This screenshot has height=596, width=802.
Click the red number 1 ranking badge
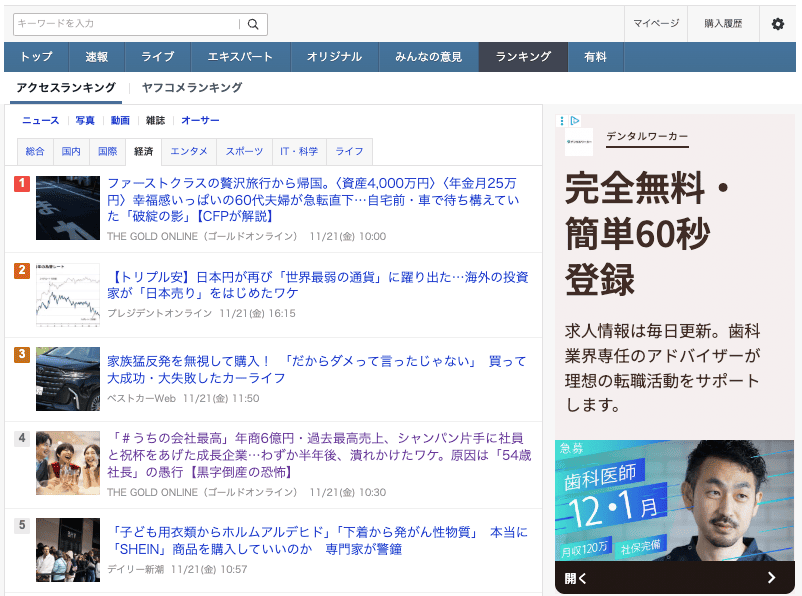(x=24, y=183)
